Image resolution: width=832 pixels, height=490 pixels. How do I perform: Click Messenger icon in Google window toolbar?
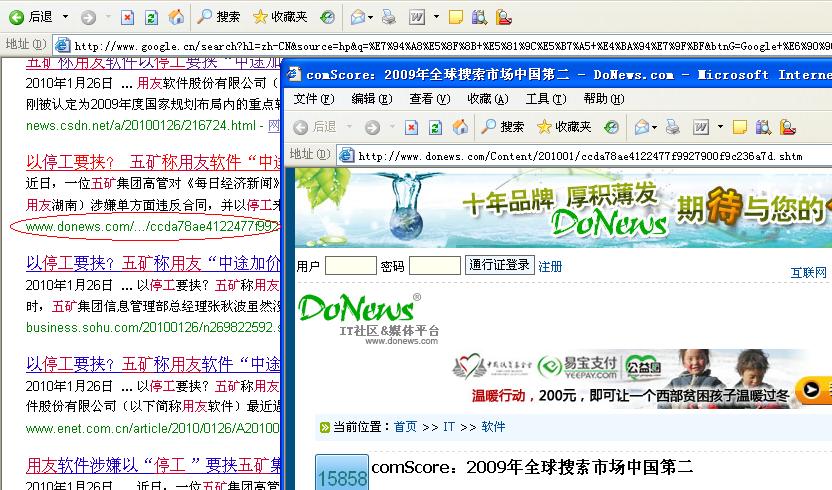[503, 18]
